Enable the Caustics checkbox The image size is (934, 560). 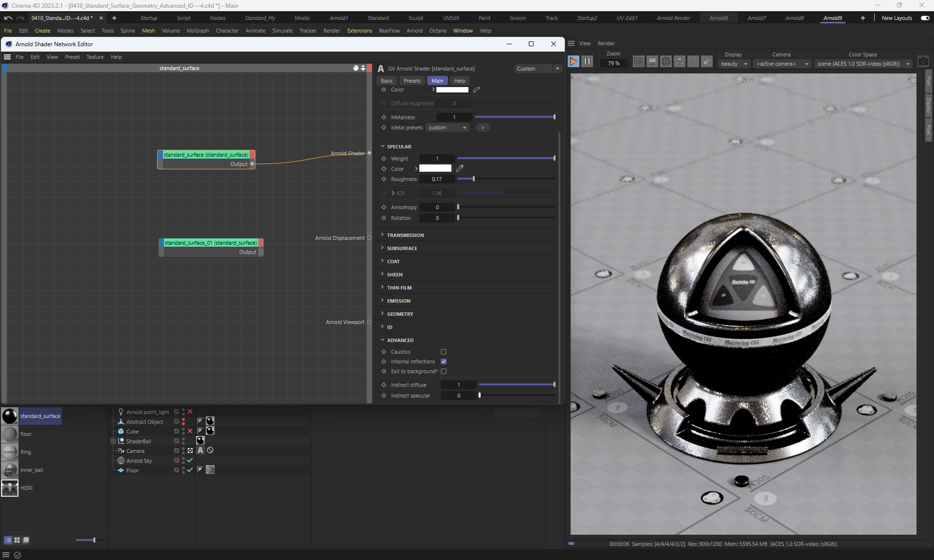pos(444,352)
